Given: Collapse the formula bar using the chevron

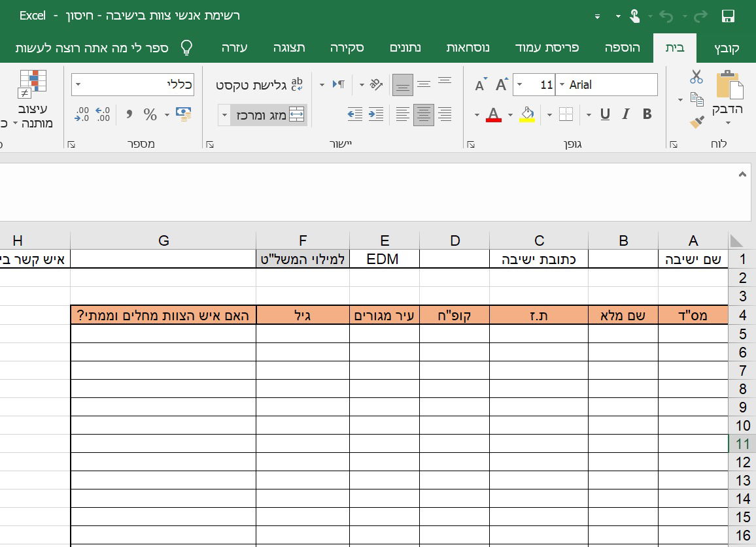Looking at the screenshot, I should tap(742, 174).
